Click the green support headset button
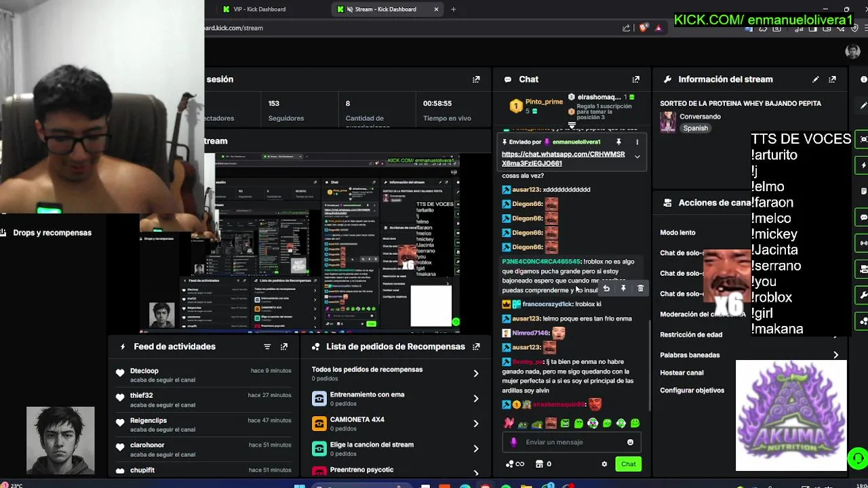868x488 pixels. [x=857, y=458]
